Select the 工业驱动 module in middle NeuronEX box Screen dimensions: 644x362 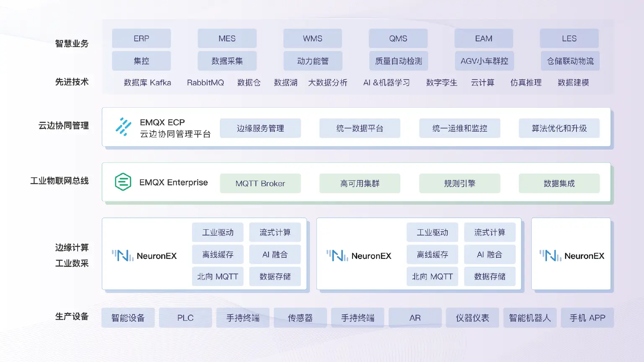[x=432, y=232]
